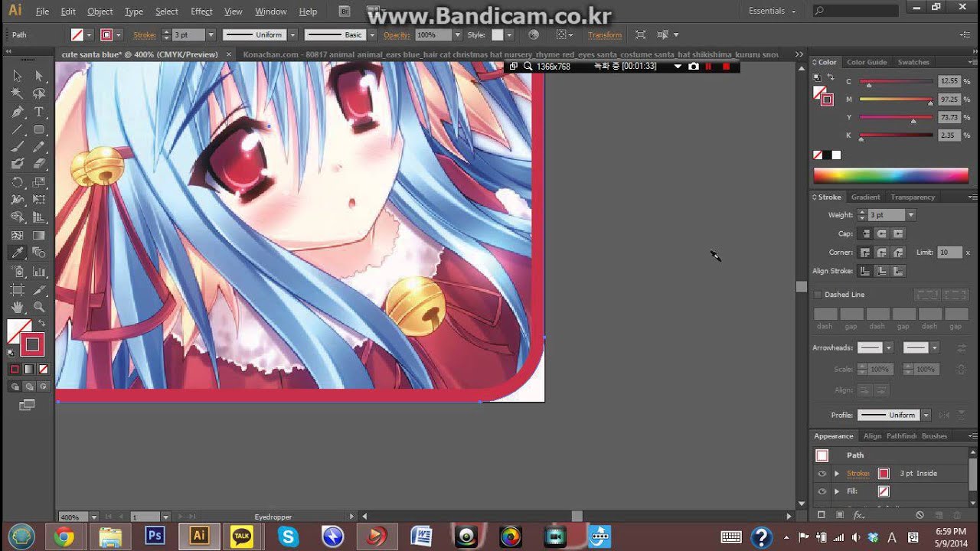
Task: Select the Artboard tool
Action: 17,289
